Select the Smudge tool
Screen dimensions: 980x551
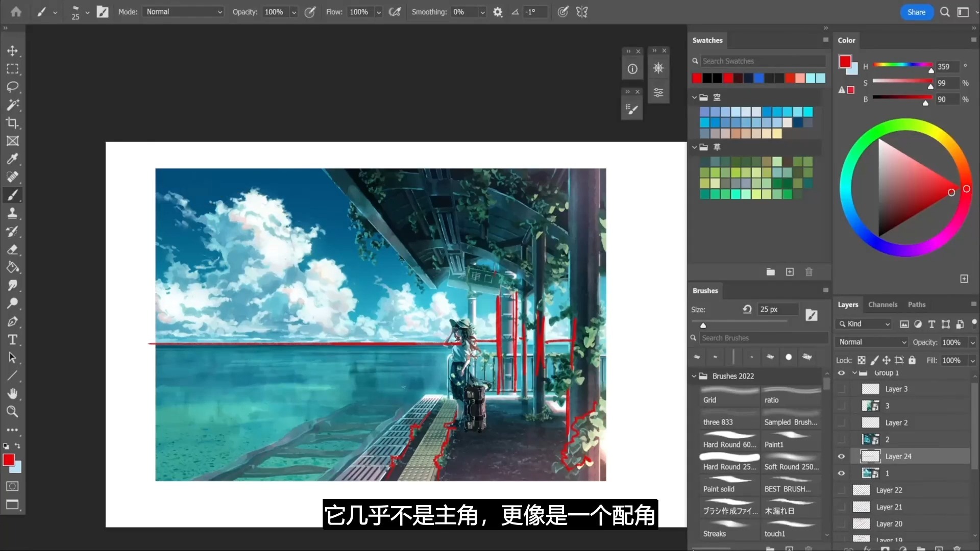pos(12,285)
